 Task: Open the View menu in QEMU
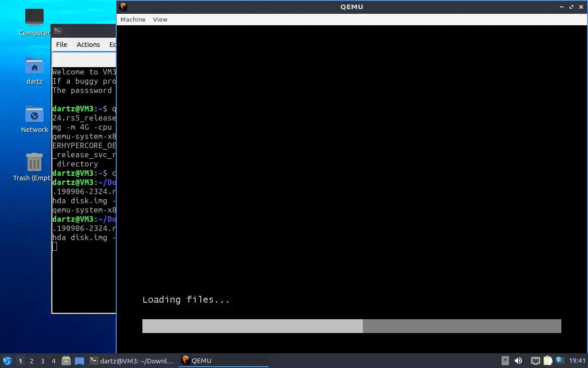160,19
